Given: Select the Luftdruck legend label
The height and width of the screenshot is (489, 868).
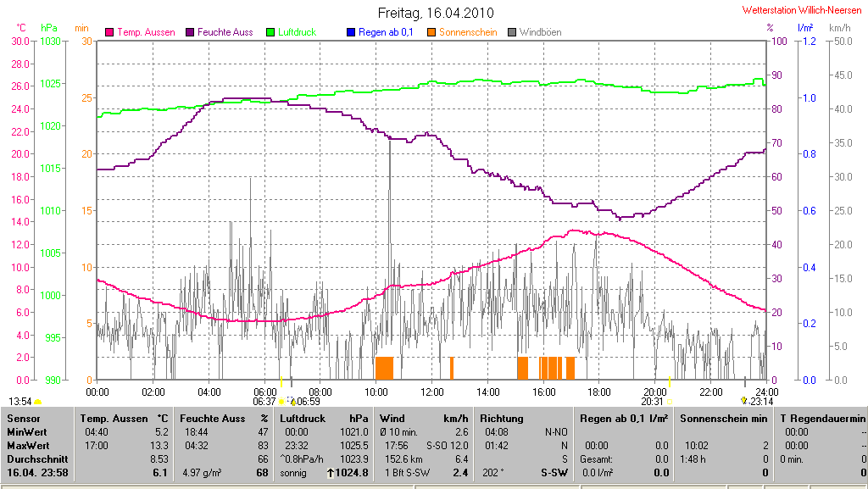Looking at the screenshot, I should click(297, 33).
